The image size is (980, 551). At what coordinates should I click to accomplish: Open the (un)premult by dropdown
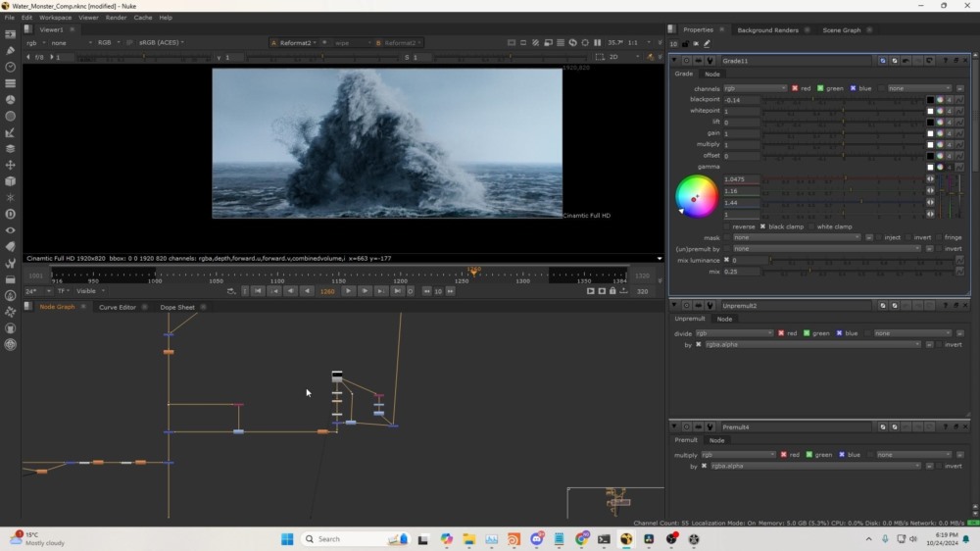tap(826, 249)
